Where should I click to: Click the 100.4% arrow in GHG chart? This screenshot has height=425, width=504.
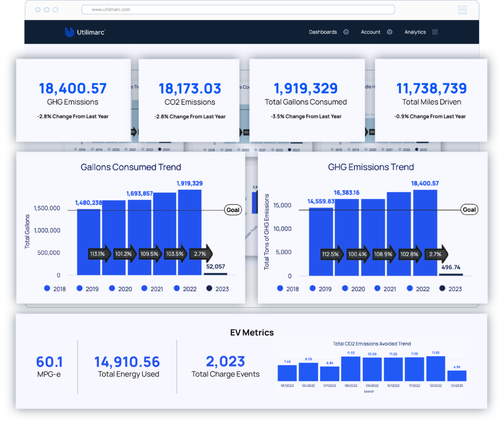click(x=358, y=254)
